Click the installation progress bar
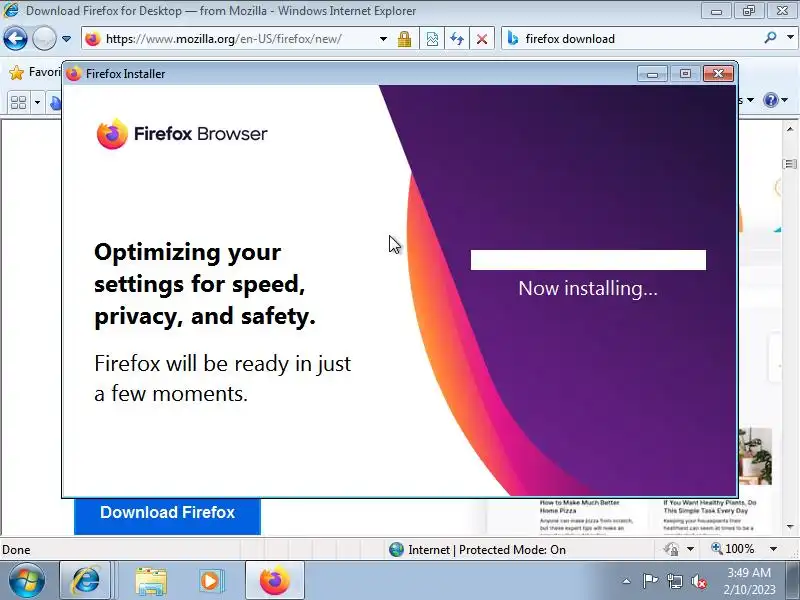 (x=588, y=260)
